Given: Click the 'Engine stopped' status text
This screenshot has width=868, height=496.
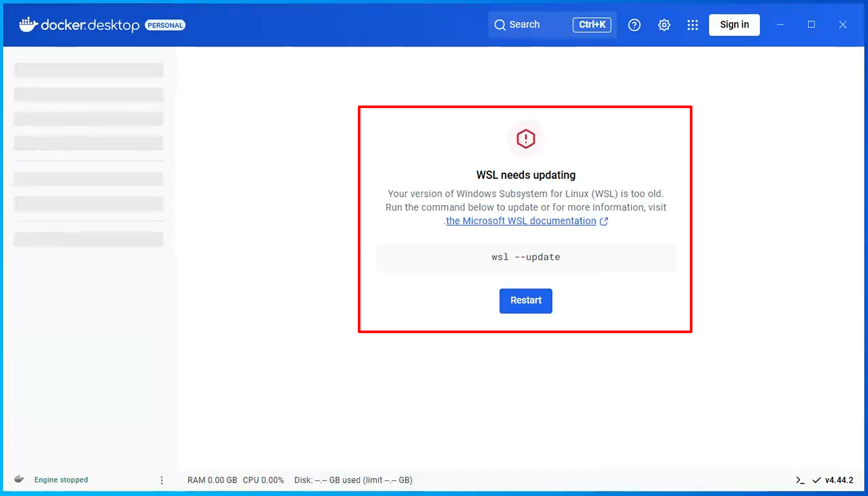Looking at the screenshot, I should click(x=61, y=480).
